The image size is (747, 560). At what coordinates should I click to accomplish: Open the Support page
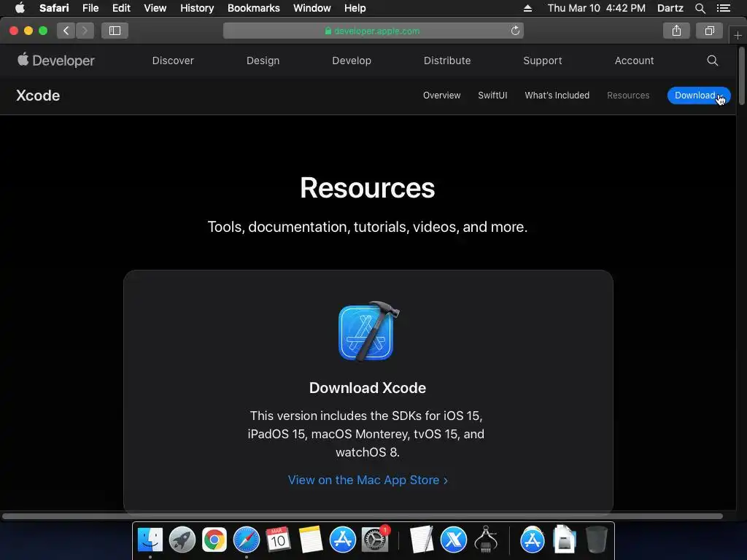(543, 61)
